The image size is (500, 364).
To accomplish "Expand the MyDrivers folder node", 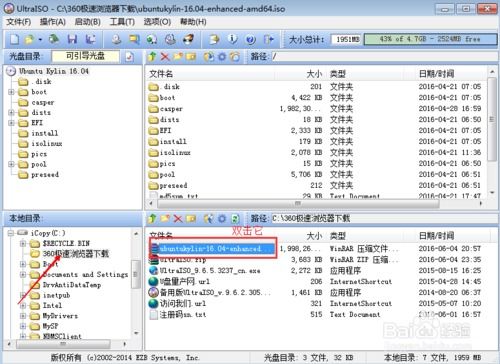I will 23,316.
